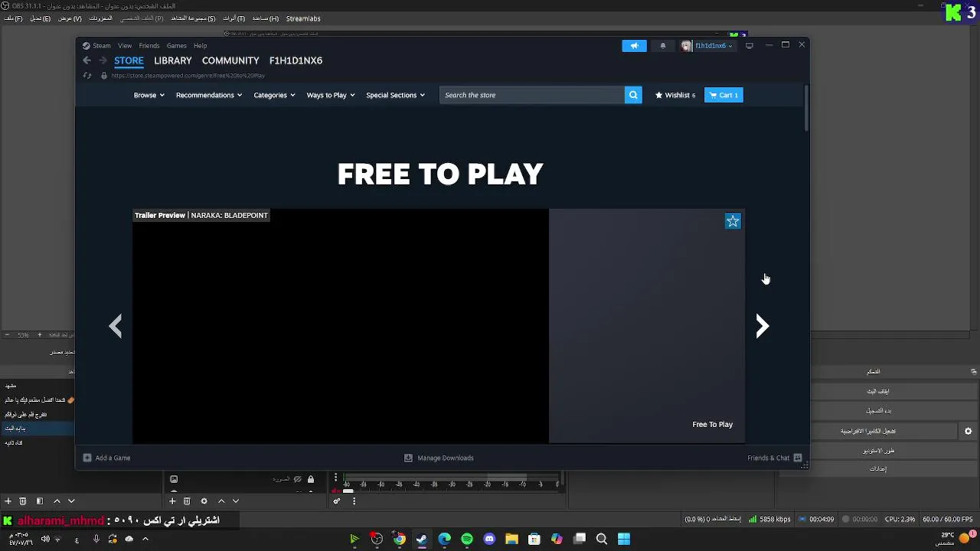The width and height of the screenshot is (980, 551).
Task: Open the Steam Cart
Action: tap(724, 95)
